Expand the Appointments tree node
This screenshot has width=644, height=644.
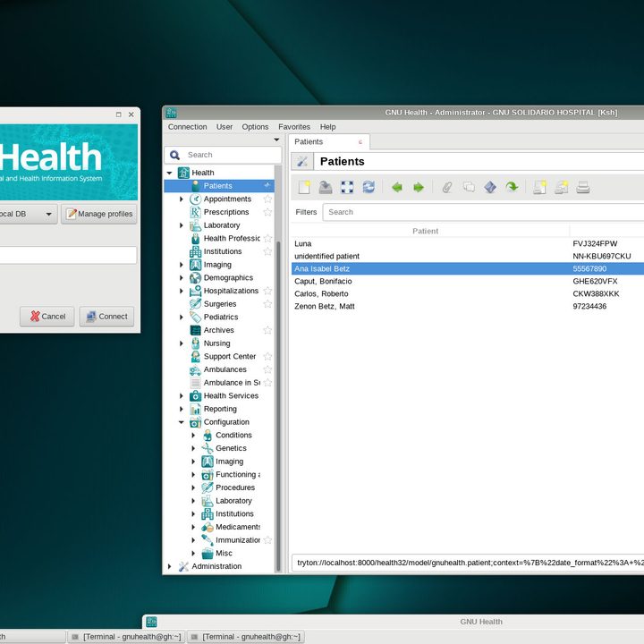[x=181, y=199]
